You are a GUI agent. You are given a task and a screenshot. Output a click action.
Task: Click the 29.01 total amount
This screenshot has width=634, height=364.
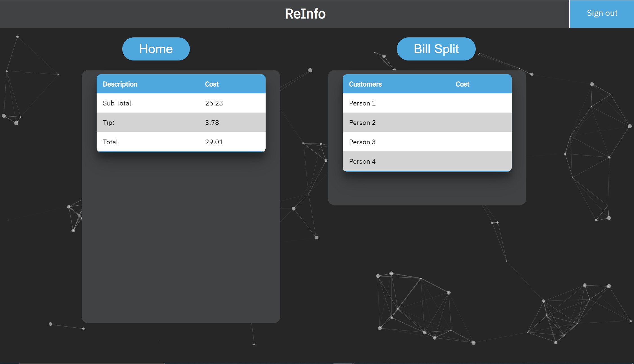coord(214,142)
